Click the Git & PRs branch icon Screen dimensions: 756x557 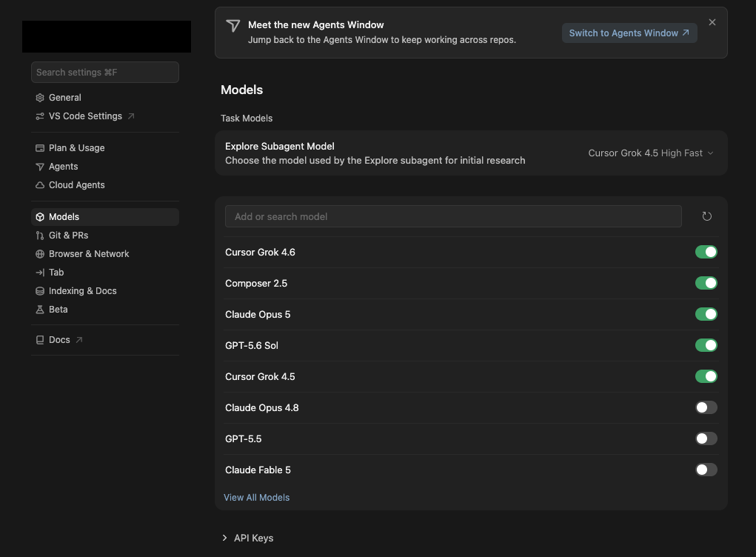40,236
